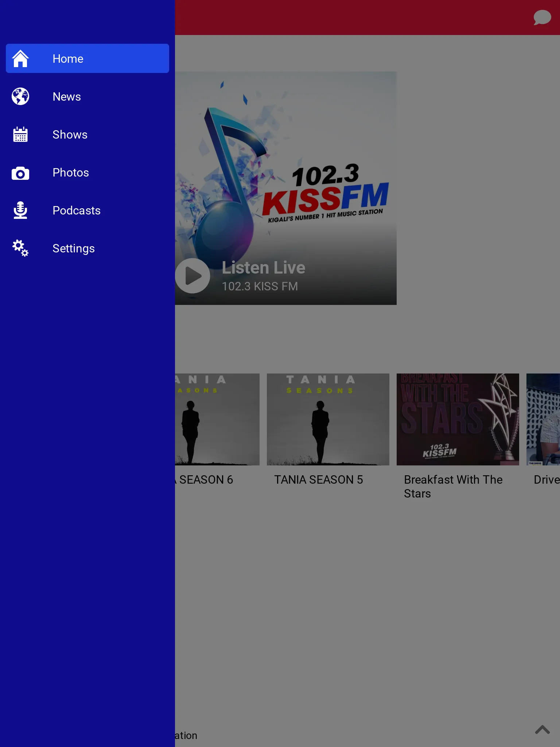Image resolution: width=560 pixels, height=747 pixels.
Task: Tap the "TANIA SEASON 5" title
Action: click(x=319, y=480)
